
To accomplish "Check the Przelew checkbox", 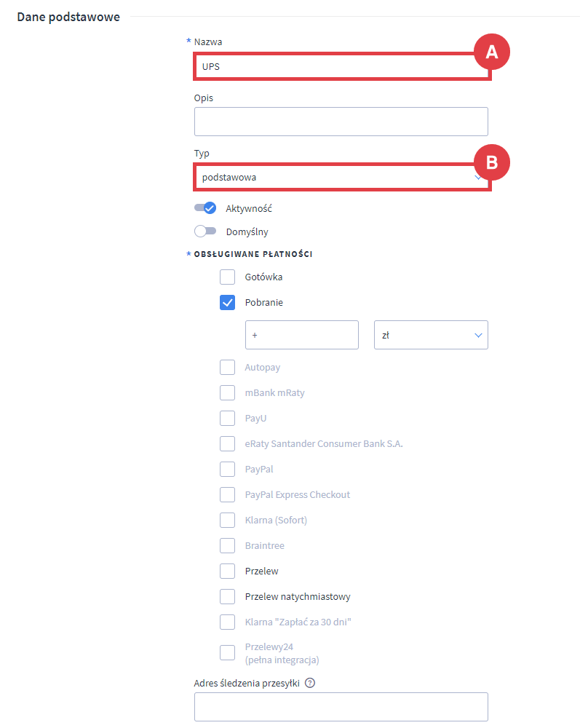I will (227, 571).
